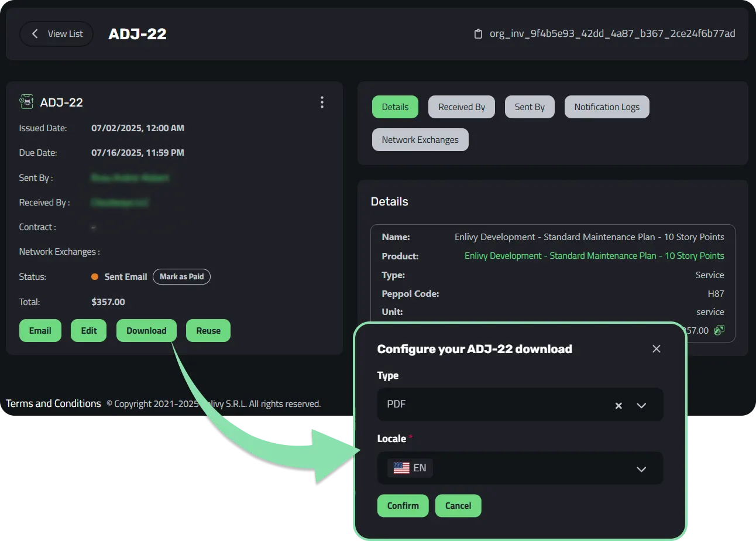This screenshot has width=756, height=541.
Task: Open the three-dot menu on ADJ-22 card
Action: pos(322,102)
